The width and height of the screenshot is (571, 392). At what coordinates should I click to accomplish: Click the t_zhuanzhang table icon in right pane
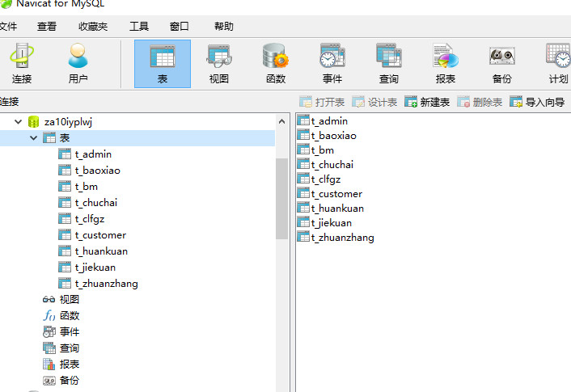point(303,237)
